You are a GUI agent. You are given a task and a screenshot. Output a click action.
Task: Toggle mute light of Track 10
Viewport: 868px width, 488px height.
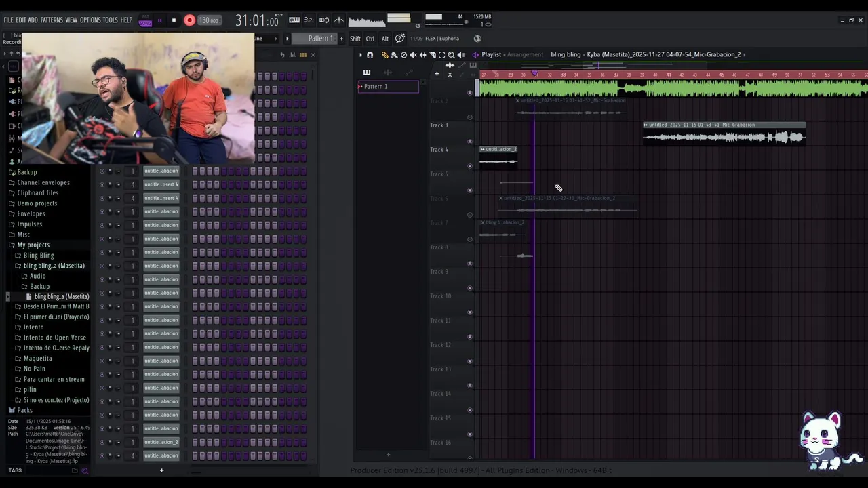(x=470, y=312)
